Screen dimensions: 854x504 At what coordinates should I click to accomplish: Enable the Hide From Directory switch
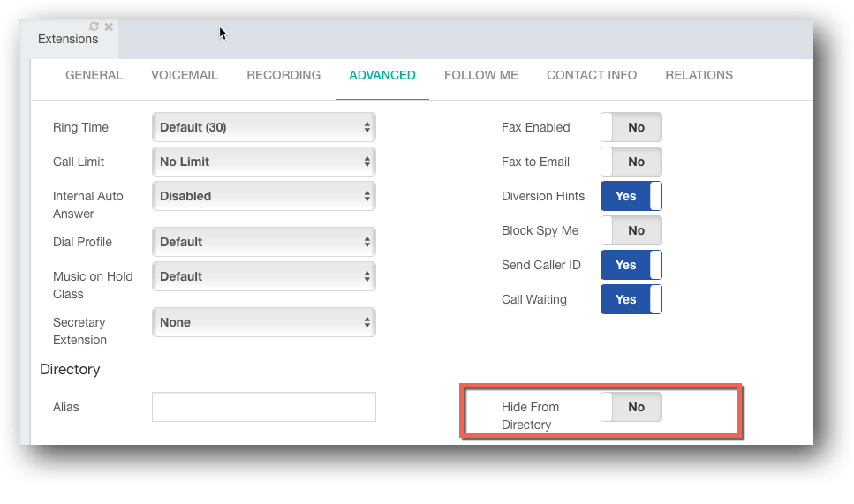tap(631, 407)
